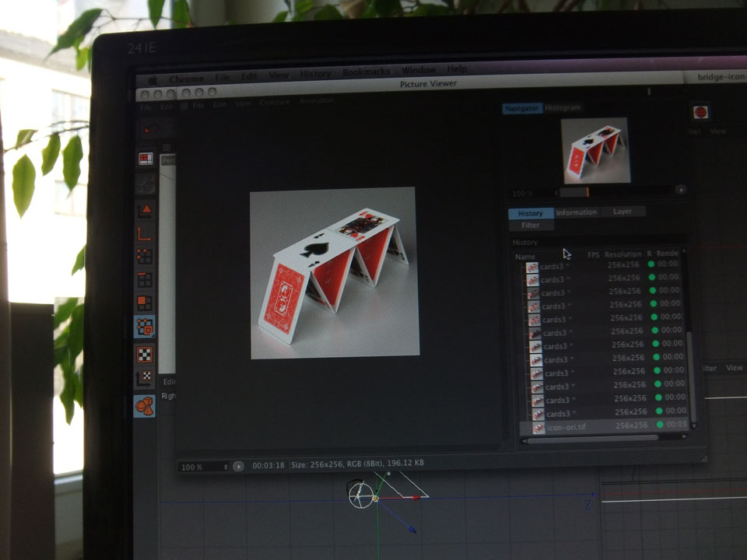Screen dimensions: 747x560
Task: Click the orange figure icon at toolbar bottom
Action: 145,405
